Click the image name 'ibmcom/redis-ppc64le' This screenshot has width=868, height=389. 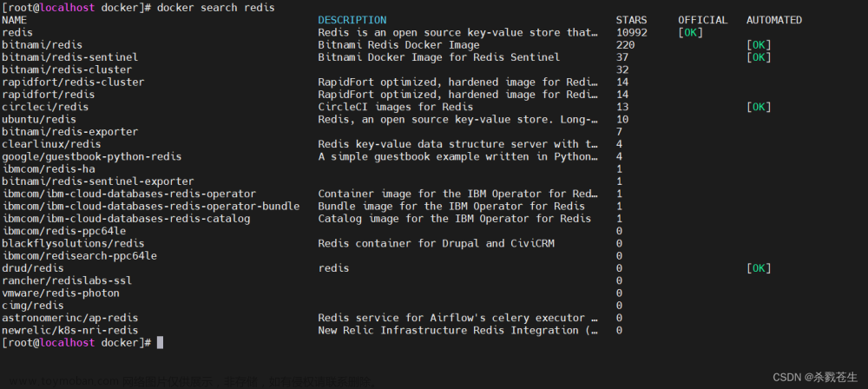coord(63,231)
